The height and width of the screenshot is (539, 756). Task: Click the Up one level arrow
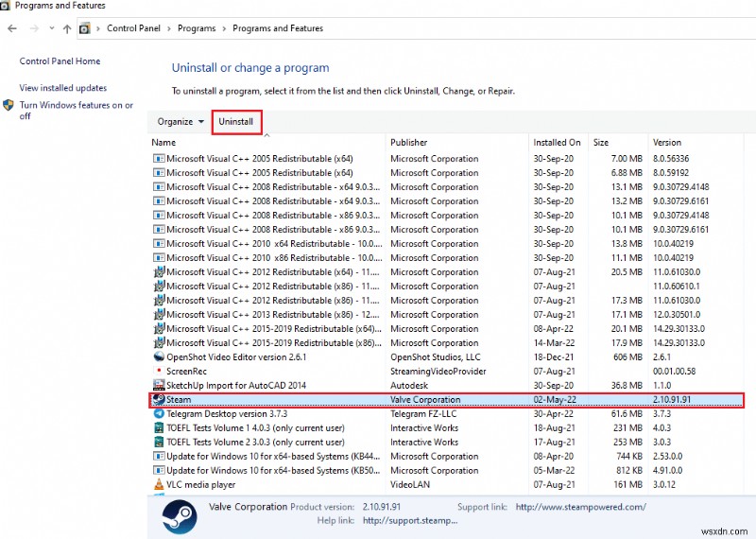tap(67, 28)
